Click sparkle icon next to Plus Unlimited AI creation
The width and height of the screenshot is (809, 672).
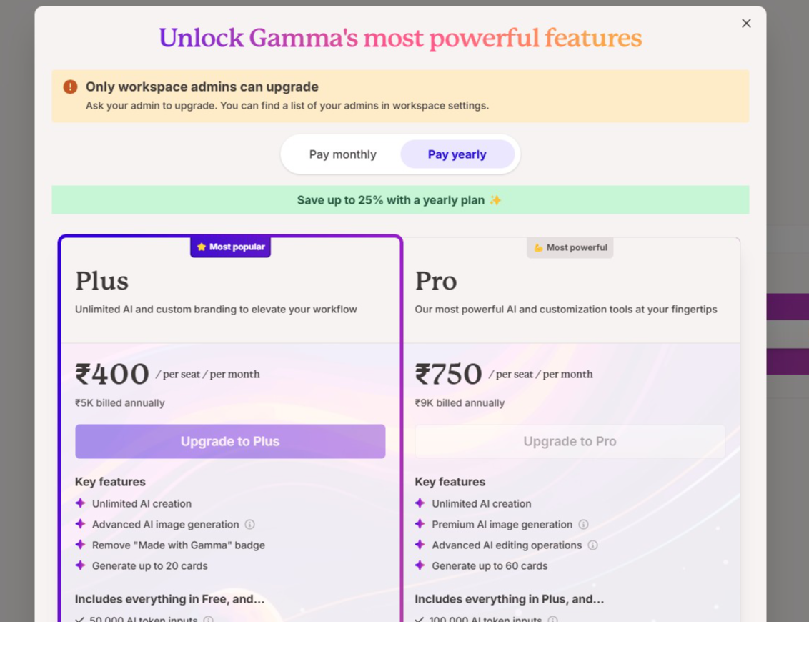pos(80,504)
